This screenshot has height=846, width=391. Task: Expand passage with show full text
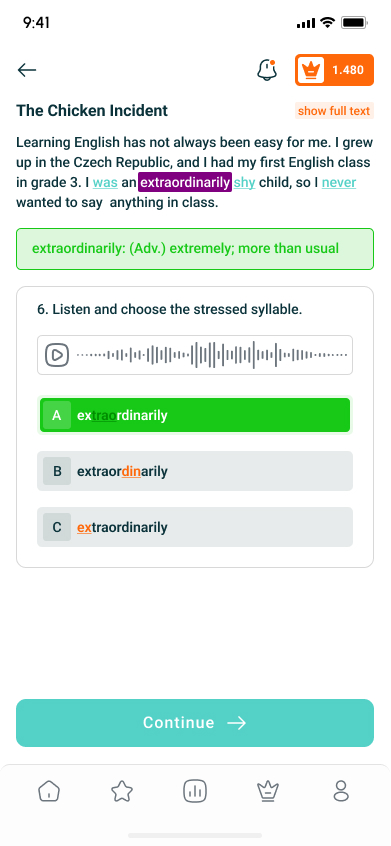coord(334,111)
